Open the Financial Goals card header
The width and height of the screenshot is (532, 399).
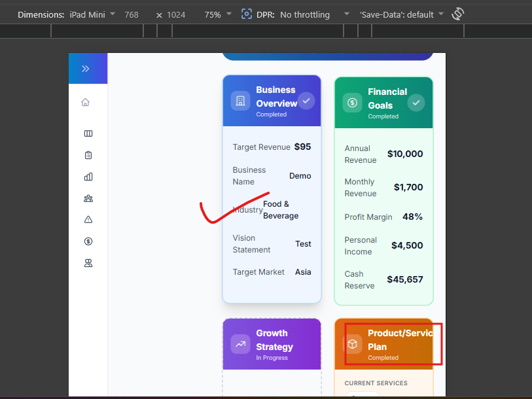383,103
